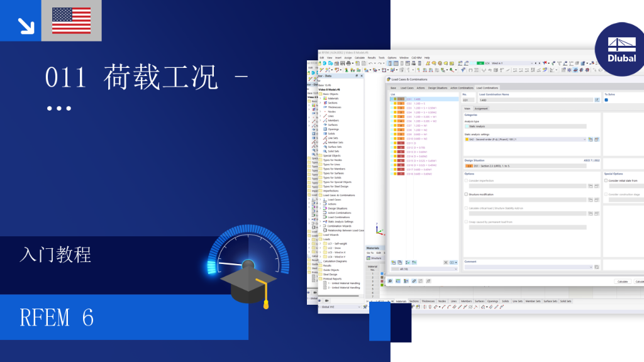Open the All (18) filter dropdown
The image size is (644, 362).
tap(424, 269)
